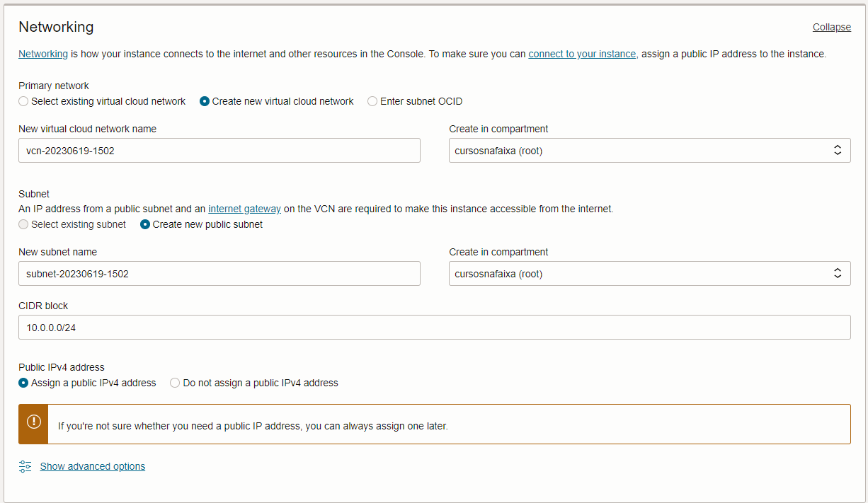868x503 pixels.
Task: Click the warning exclamation icon in notice
Action: pos(33,422)
